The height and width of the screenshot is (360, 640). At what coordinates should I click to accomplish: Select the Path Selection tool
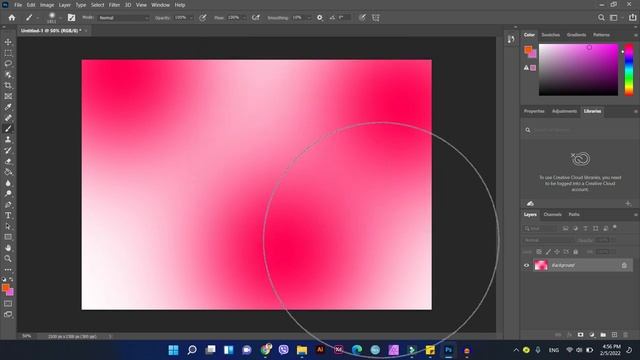click(x=8, y=226)
